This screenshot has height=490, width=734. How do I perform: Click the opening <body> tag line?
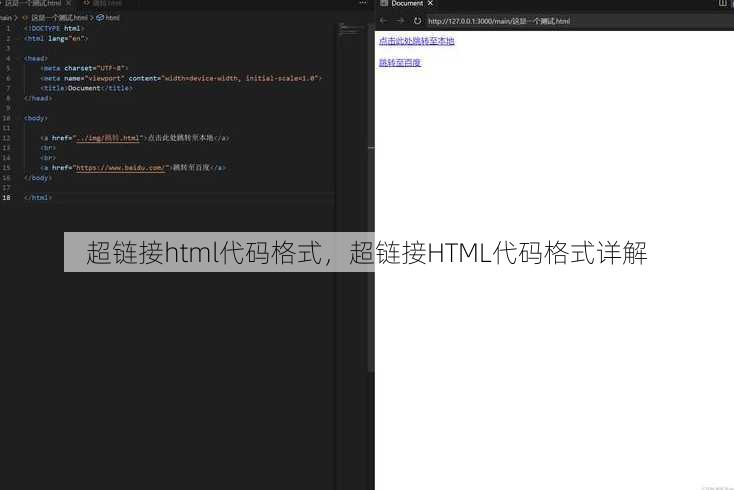[x=36, y=118]
